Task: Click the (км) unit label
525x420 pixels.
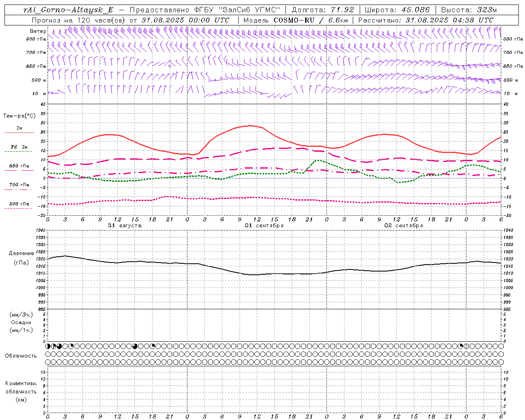Action: coord(21,399)
